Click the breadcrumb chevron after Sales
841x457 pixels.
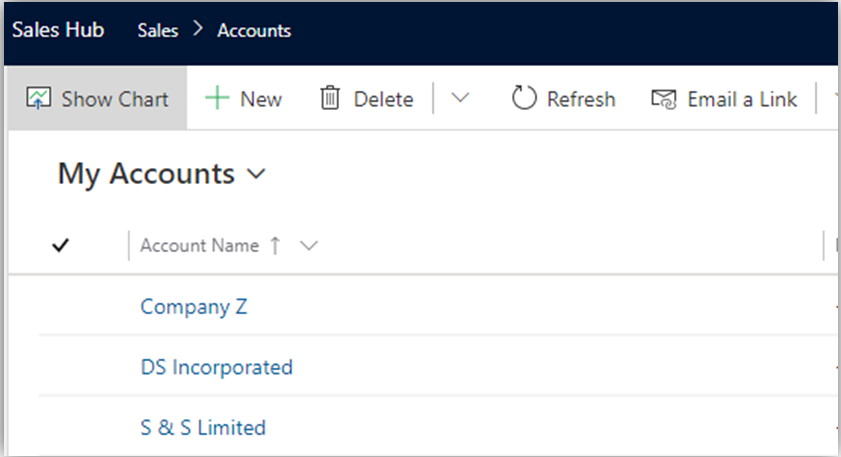pos(198,28)
